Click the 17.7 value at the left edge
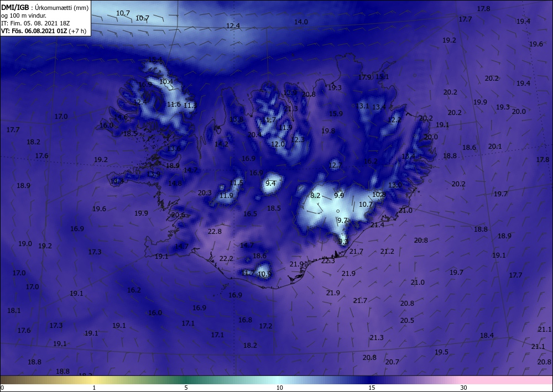Screen dimensions: 553x392 (13, 130)
